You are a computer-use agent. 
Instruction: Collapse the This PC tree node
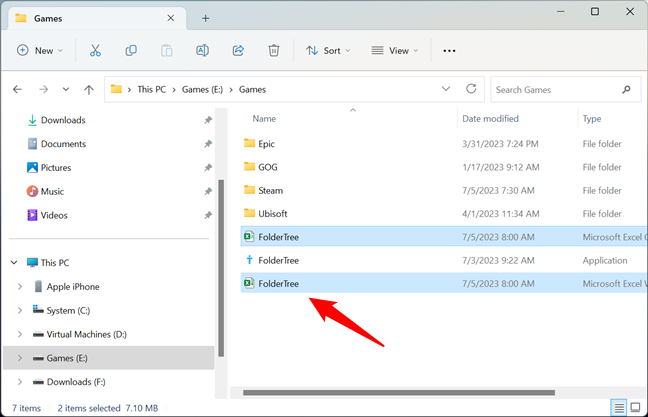[x=13, y=263]
